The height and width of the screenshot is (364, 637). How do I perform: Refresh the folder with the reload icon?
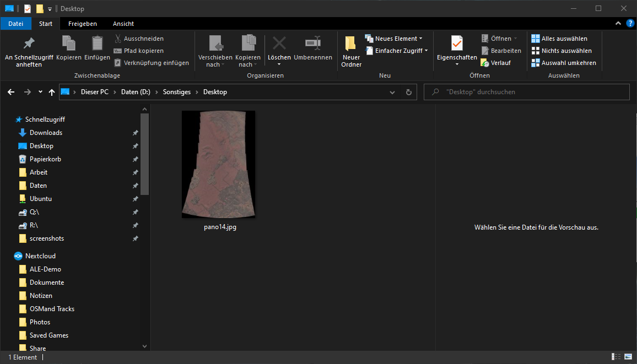point(408,92)
